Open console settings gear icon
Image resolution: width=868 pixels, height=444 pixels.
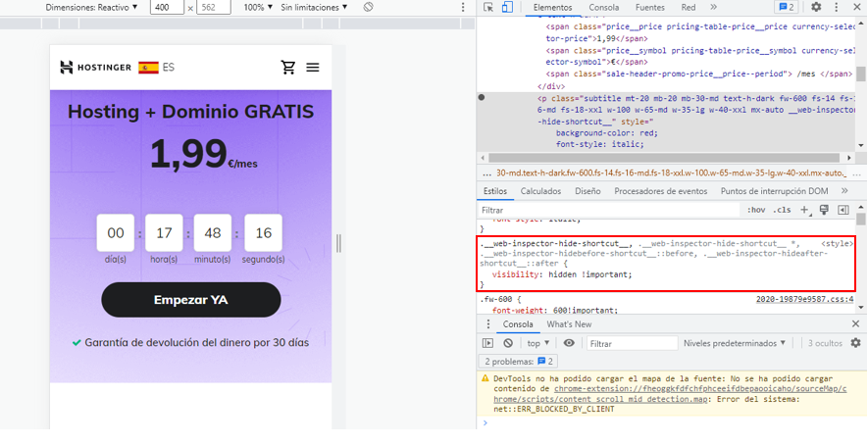coord(855,343)
